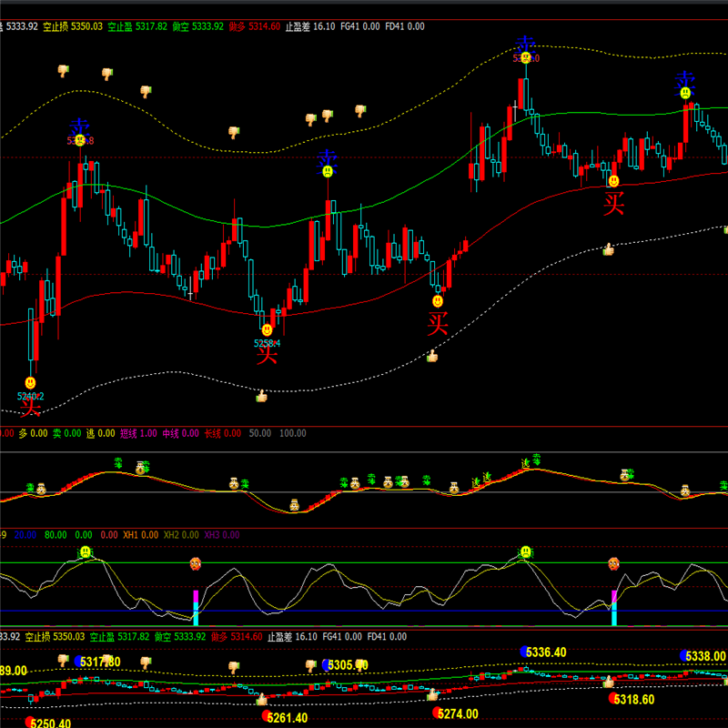Screen dimensions: 728x728
Task: Click the grey '100.00' level label
Action: [293, 433]
